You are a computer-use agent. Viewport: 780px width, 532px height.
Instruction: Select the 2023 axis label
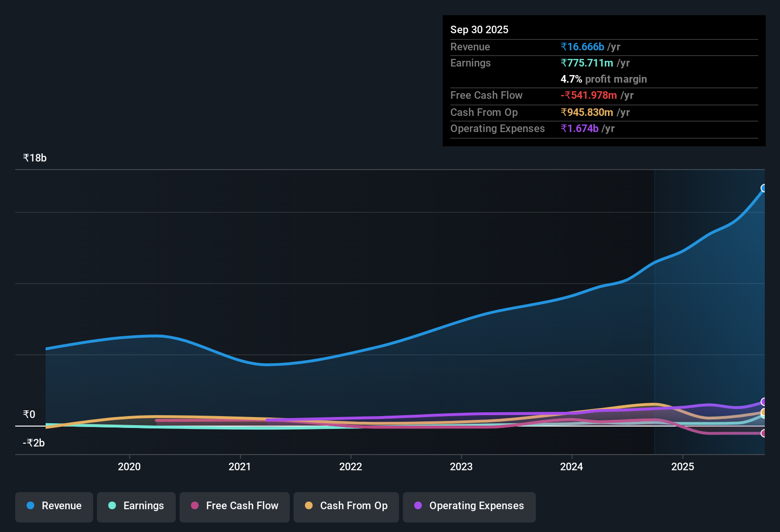click(x=461, y=467)
